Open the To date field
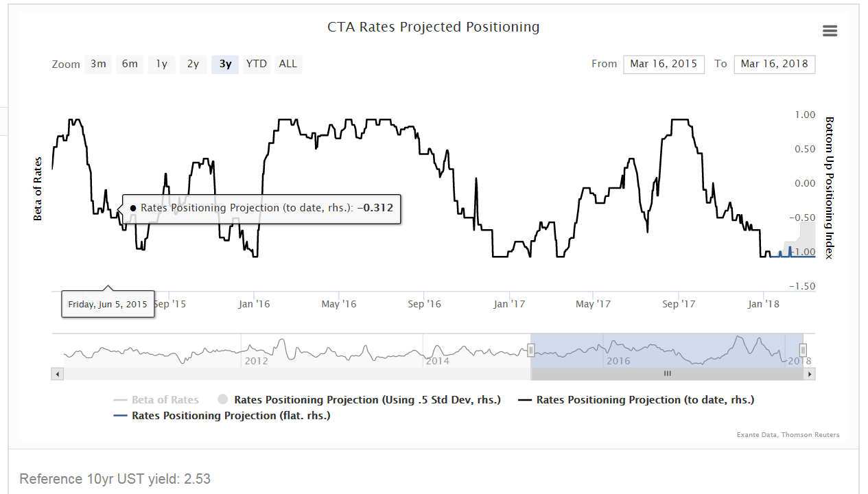The width and height of the screenshot is (868, 494). 774,64
